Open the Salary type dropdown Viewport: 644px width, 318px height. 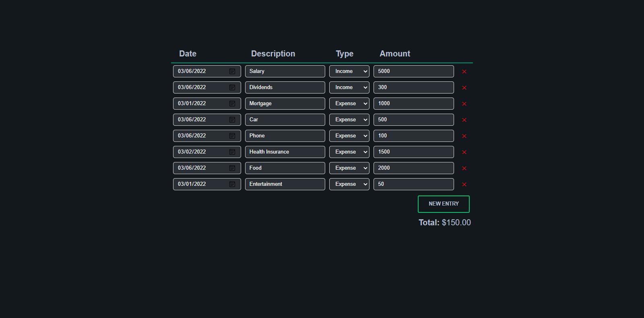click(x=349, y=71)
